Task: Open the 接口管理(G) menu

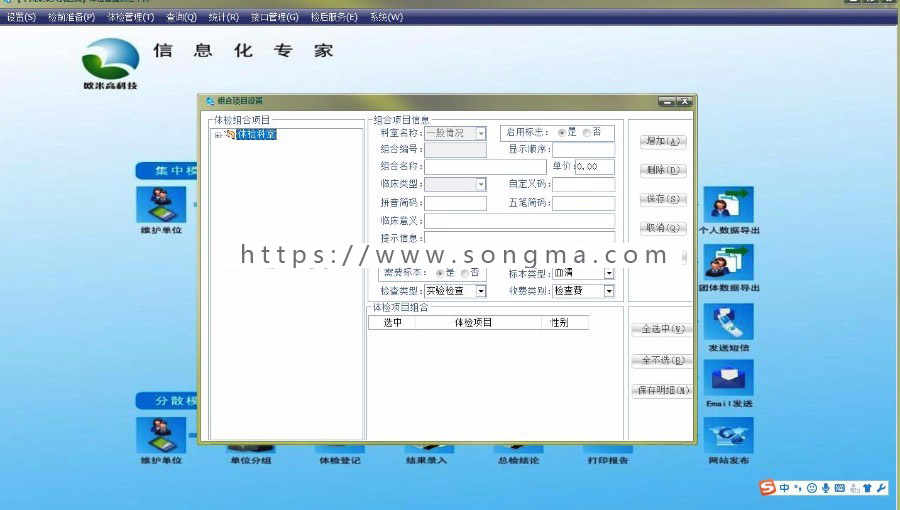Action: point(274,17)
